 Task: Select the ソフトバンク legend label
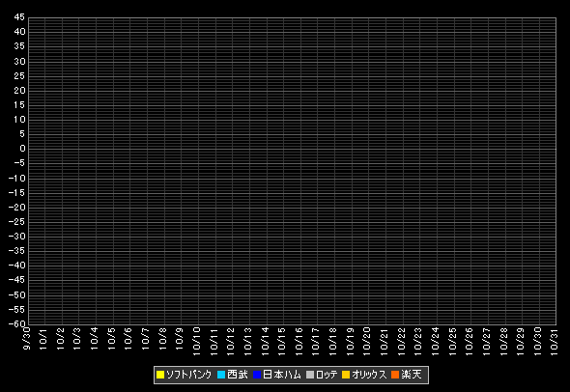pyautogui.click(x=189, y=375)
